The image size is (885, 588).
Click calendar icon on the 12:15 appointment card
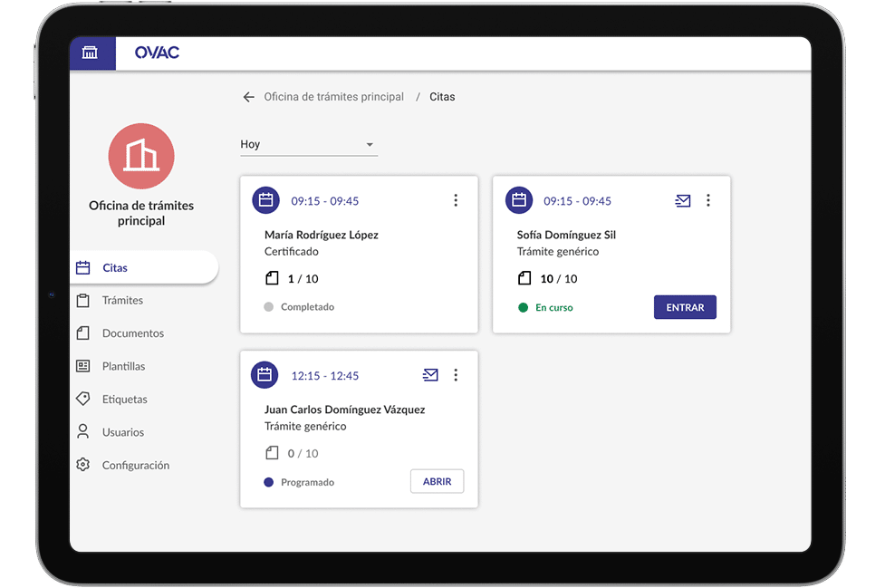(x=265, y=375)
